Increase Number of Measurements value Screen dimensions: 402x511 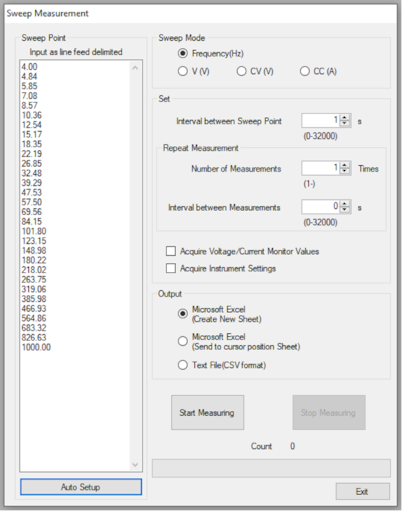pyautogui.click(x=345, y=165)
